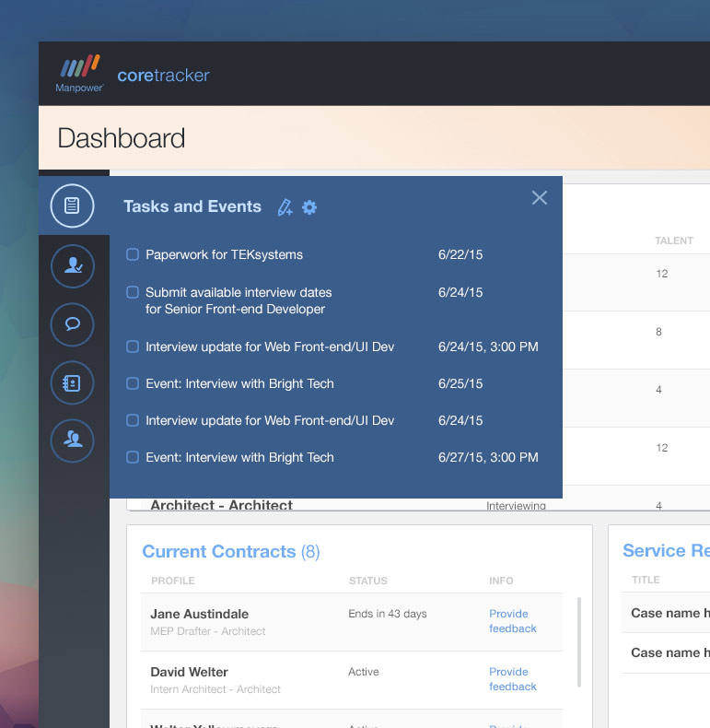Click Provide feedback for Jane Austindale

513,621
